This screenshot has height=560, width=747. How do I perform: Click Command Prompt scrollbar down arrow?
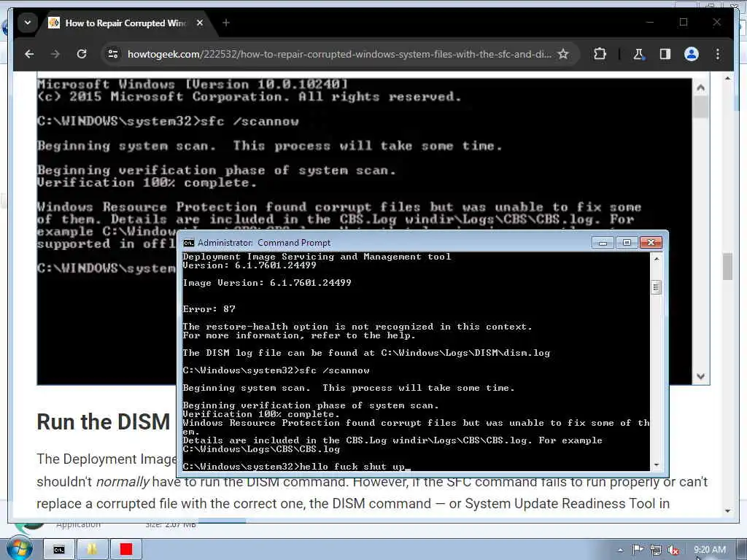point(657,465)
